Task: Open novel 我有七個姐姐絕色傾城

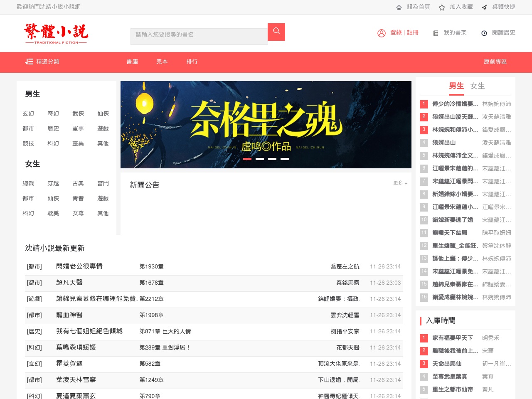Action: point(89,331)
